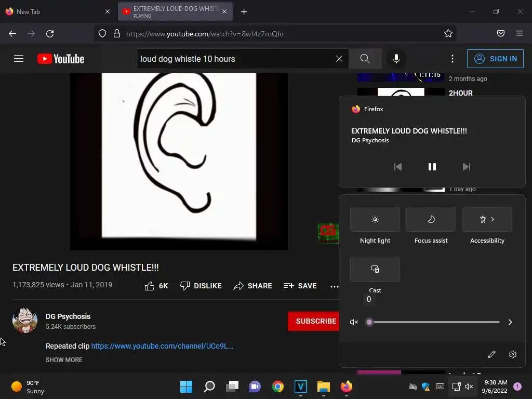Sign in to YouTube
The height and width of the screenshot is (399, 532).
(495, 59)
